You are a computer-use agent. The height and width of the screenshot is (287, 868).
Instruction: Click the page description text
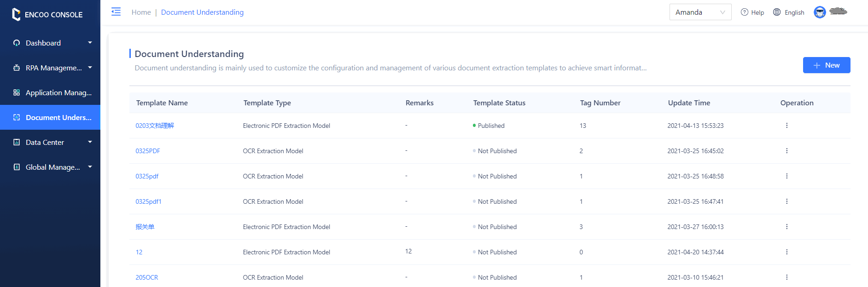pos(390,68)
